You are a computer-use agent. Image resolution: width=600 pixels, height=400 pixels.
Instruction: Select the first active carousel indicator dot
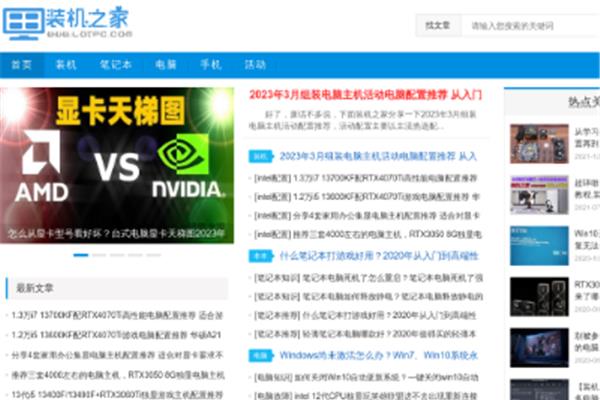(81, 255)
